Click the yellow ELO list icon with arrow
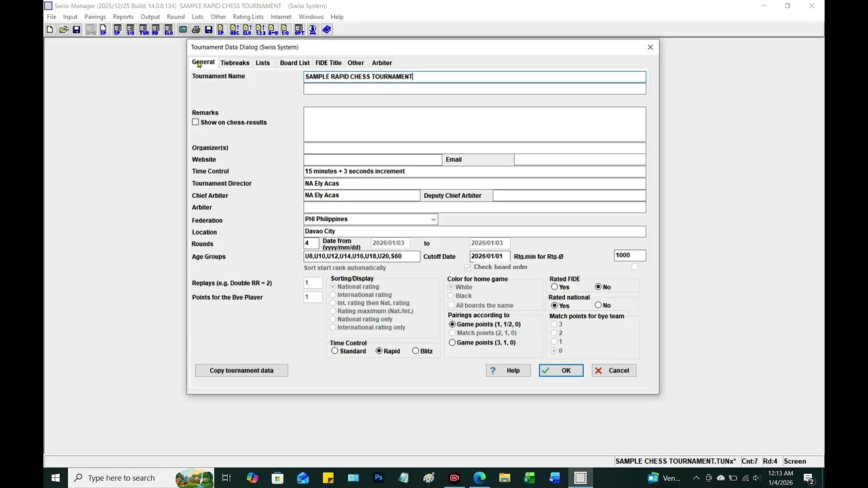 (x=247, y=29)
